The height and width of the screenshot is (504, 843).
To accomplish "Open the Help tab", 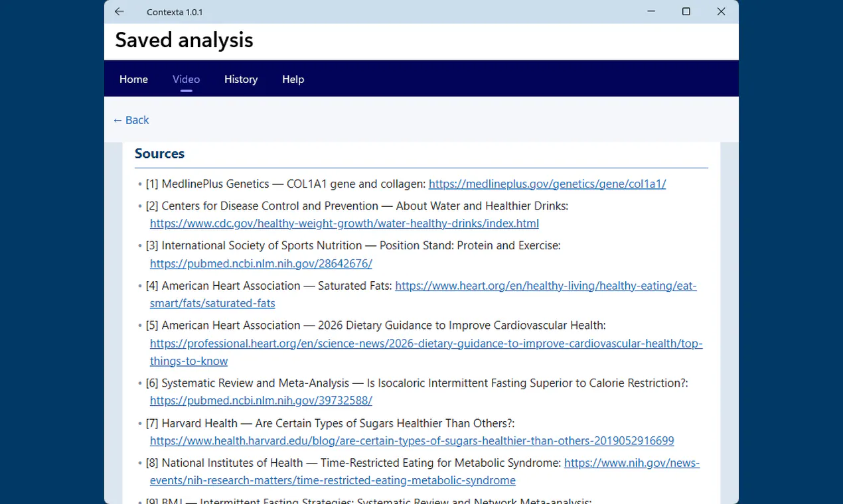I will [293, 79].
